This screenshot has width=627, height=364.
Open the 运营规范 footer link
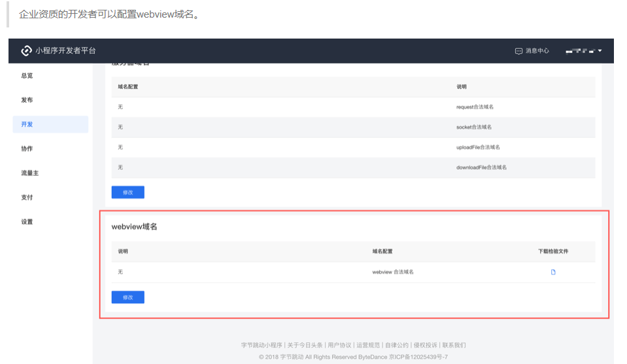click(x=368, y=345)
